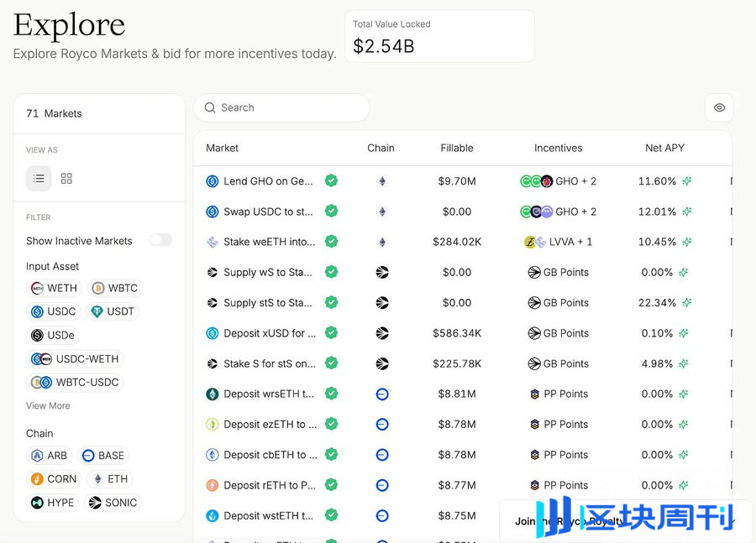The image size is (756, 543).
Task: Sort by Fillable column header
Action: point(457,148)
